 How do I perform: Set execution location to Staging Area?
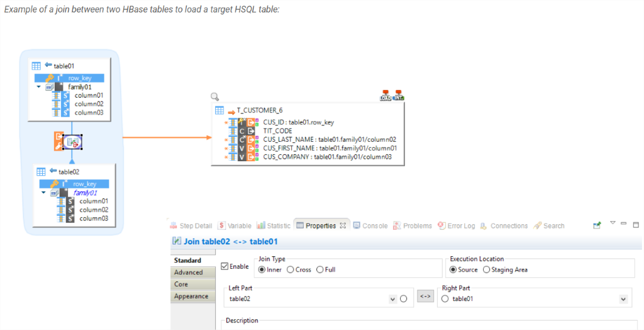(x=486, y=270)
